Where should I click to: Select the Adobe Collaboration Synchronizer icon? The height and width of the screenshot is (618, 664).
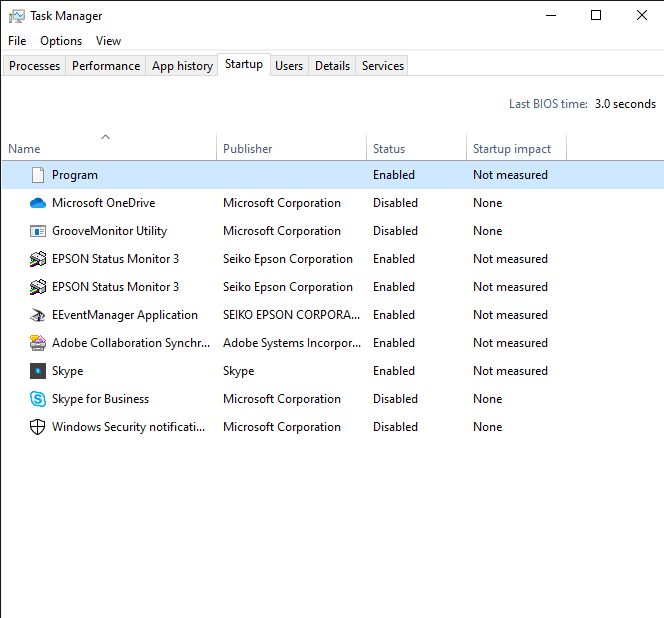pos(38,343)
